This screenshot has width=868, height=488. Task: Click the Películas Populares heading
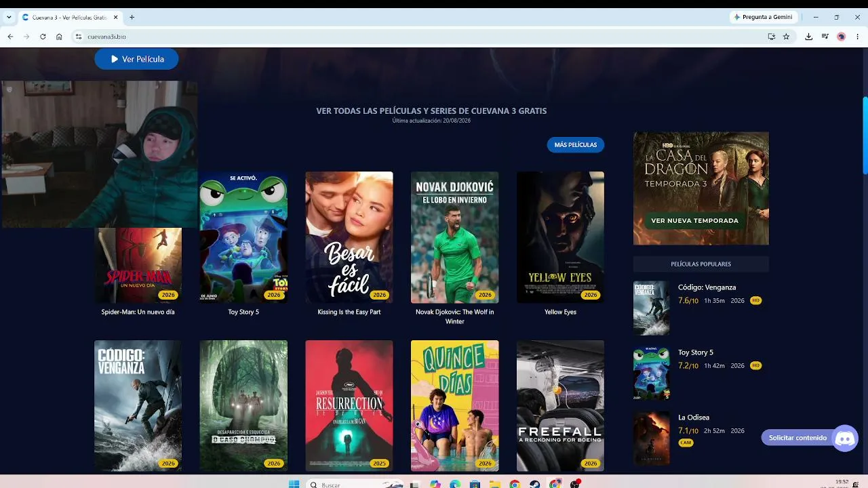(701, 264)
